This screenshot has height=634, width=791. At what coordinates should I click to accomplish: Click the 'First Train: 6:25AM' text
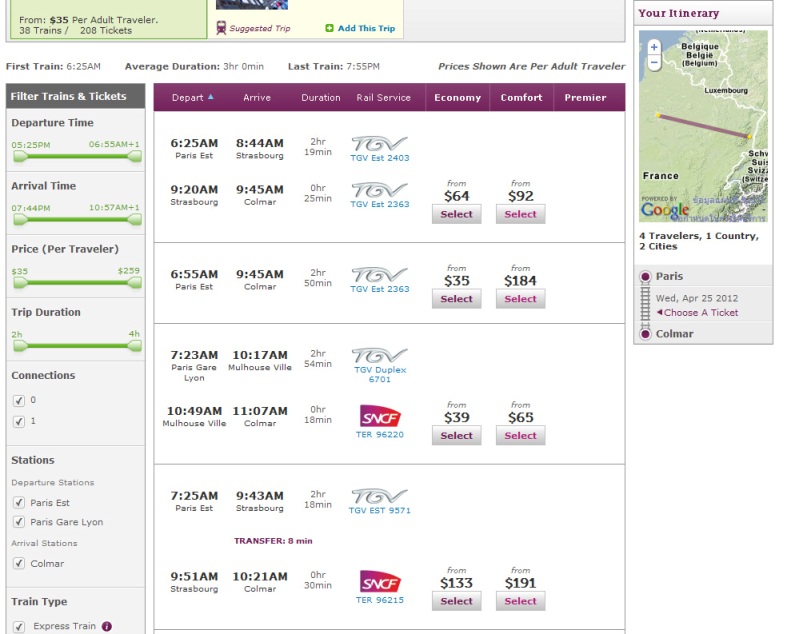point(53,66)
